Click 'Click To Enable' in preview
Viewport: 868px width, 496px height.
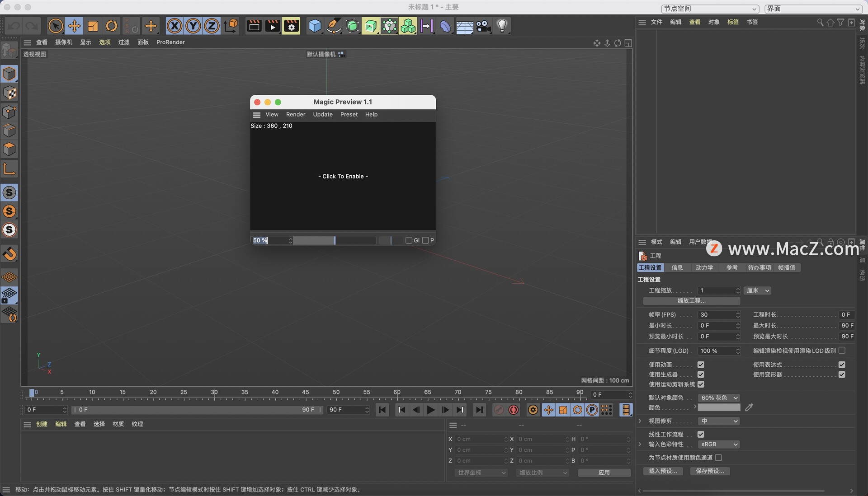pos(343,177)
